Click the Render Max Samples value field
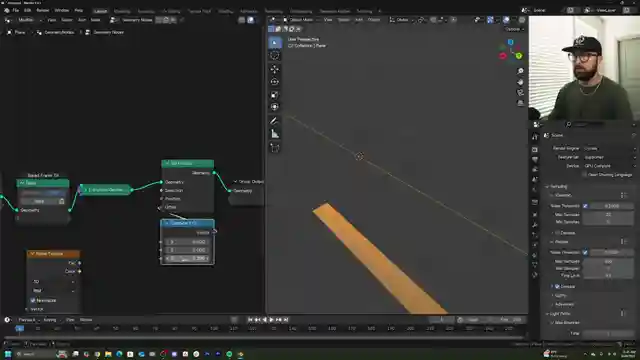640x360 pixels. 608,262
